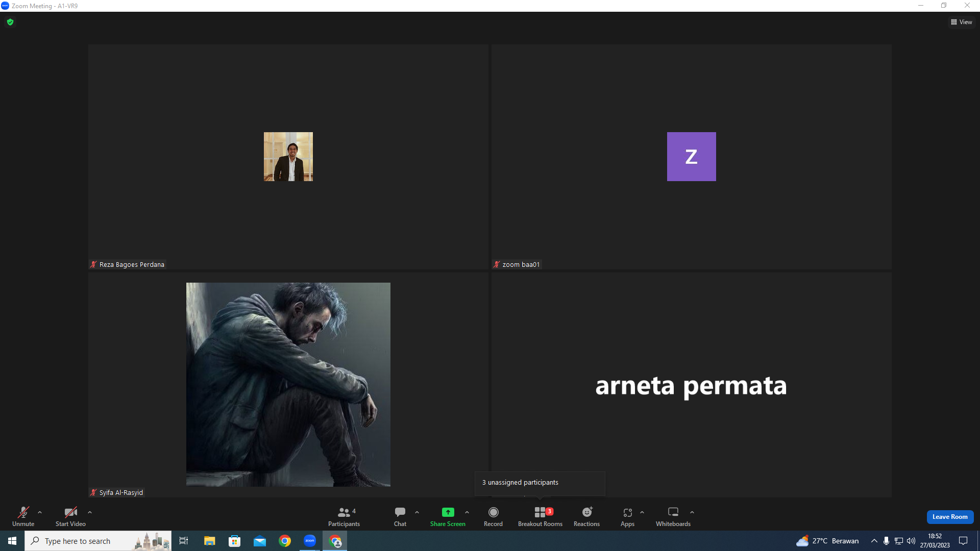Click the Zoom logo in the title bar
The image size is (980, 551).
(5, 6)
